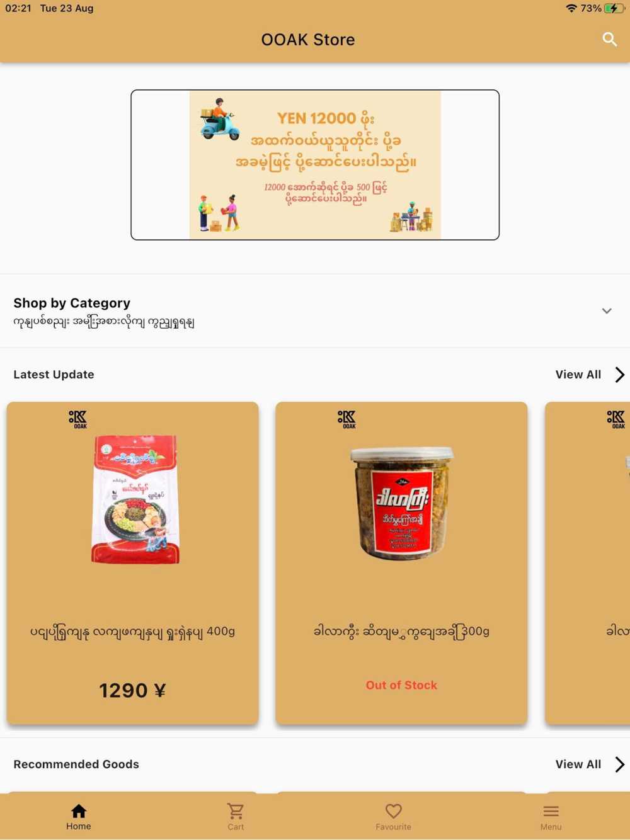630x840 pixels.
Task: Open View All arrow for Latest Update
Action: tap(620, 375)
